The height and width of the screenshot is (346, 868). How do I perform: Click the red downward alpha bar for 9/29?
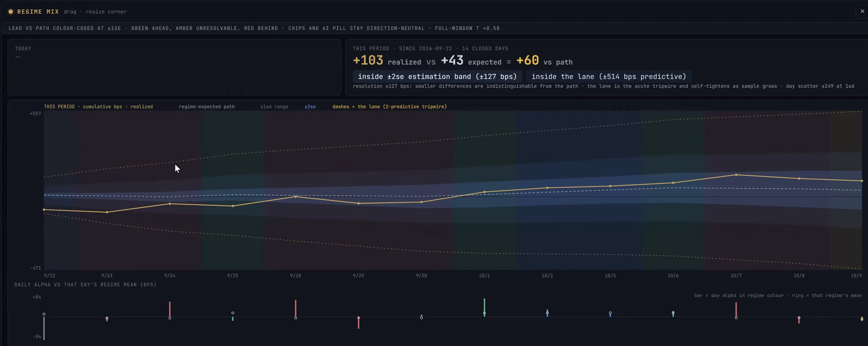click(358, 323)
